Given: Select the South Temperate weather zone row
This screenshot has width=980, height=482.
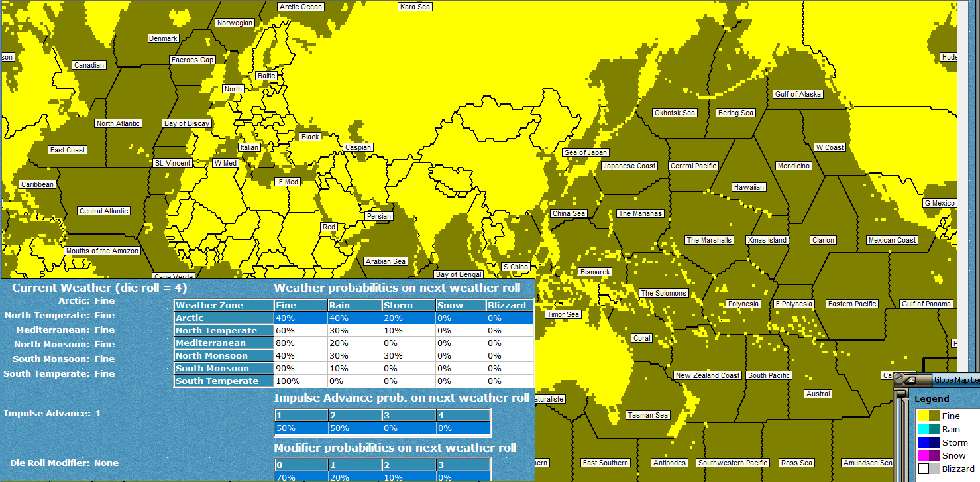Looking at the screenshot, I should [x=354, y=381].
